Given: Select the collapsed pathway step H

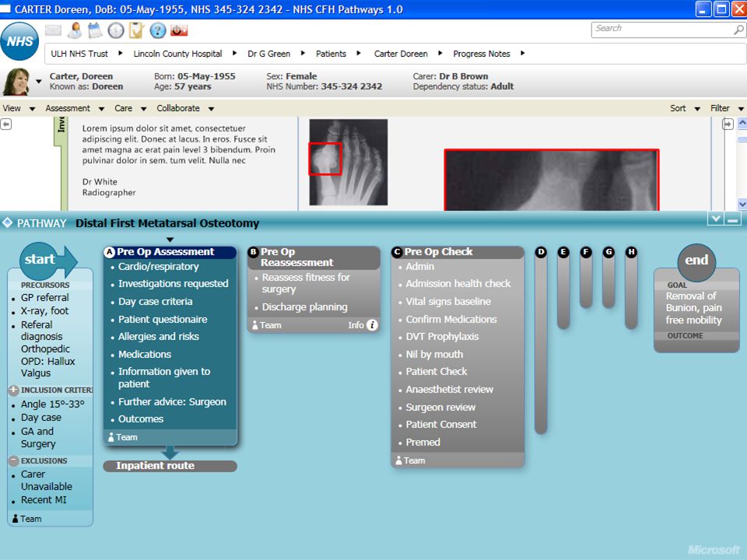Looking at the screenshot, I should click(x=631, y=288).
